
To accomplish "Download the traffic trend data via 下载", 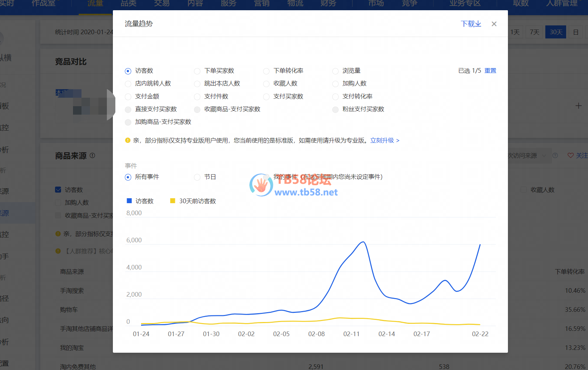I will (x=471, y=24).
